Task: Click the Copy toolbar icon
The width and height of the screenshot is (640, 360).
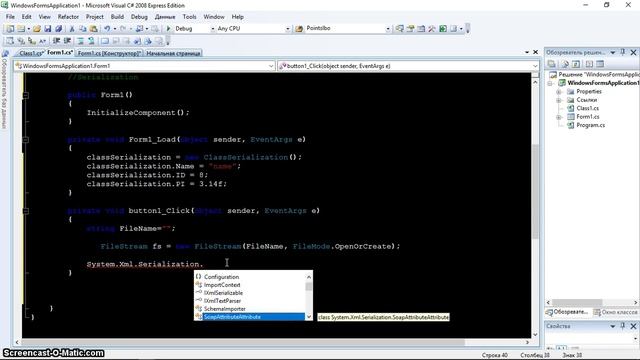Action: click(x=82, y=29)
